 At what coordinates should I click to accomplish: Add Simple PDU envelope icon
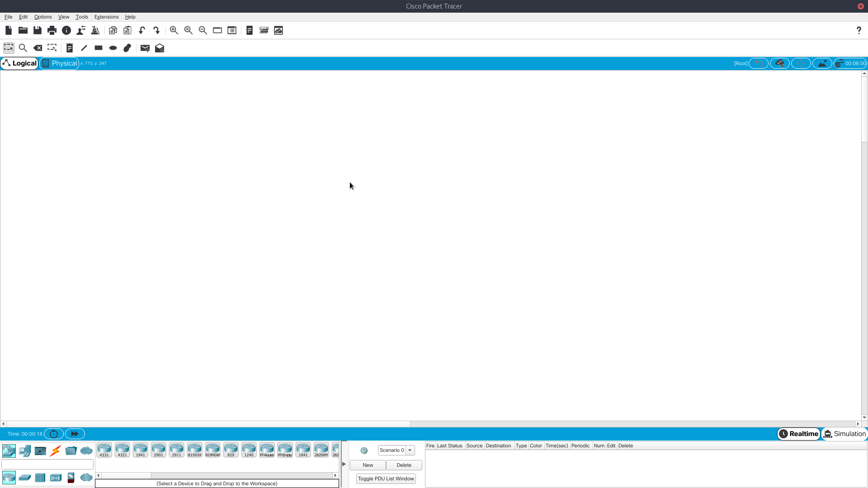[x=145, y=48]
